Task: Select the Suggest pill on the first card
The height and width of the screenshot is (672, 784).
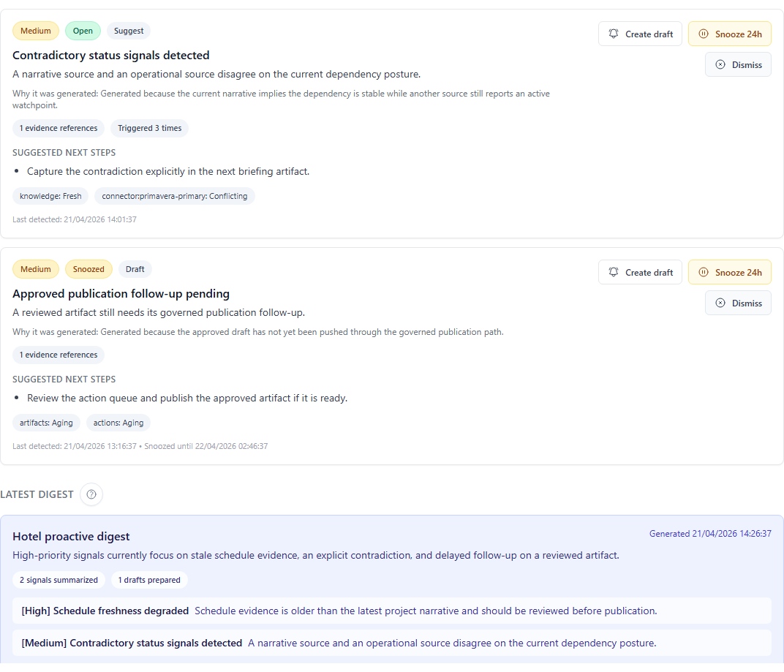Action: pos(128,31)
